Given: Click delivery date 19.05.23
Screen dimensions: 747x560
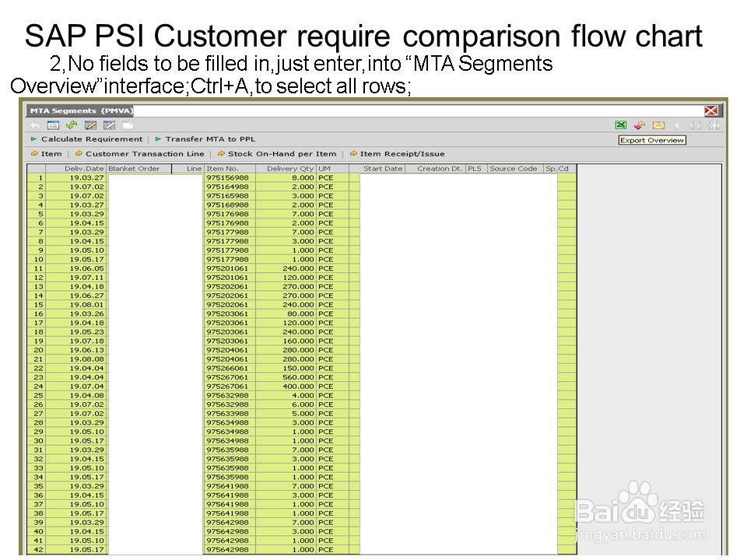Looking at the screenshot, I should (75, 332).
